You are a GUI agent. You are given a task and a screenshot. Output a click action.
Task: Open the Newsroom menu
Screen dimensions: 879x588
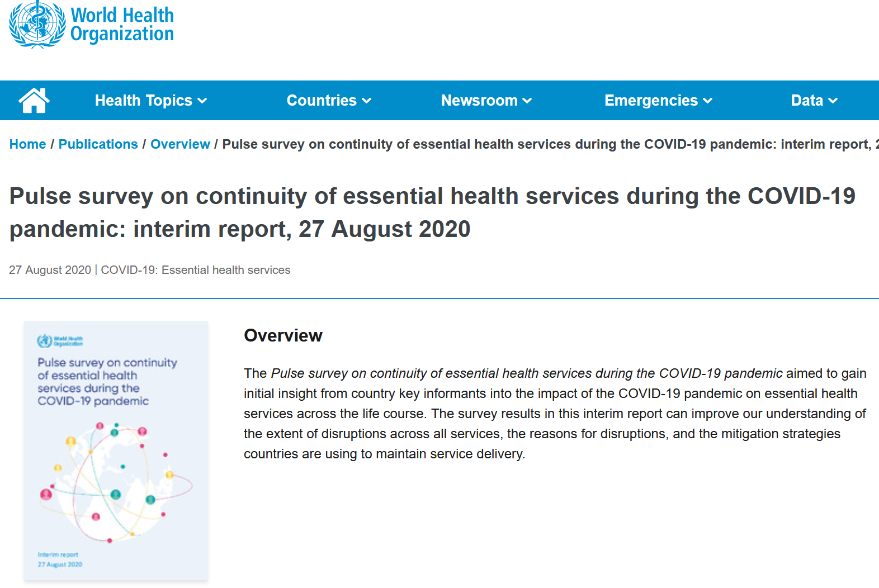coord(479,101)
